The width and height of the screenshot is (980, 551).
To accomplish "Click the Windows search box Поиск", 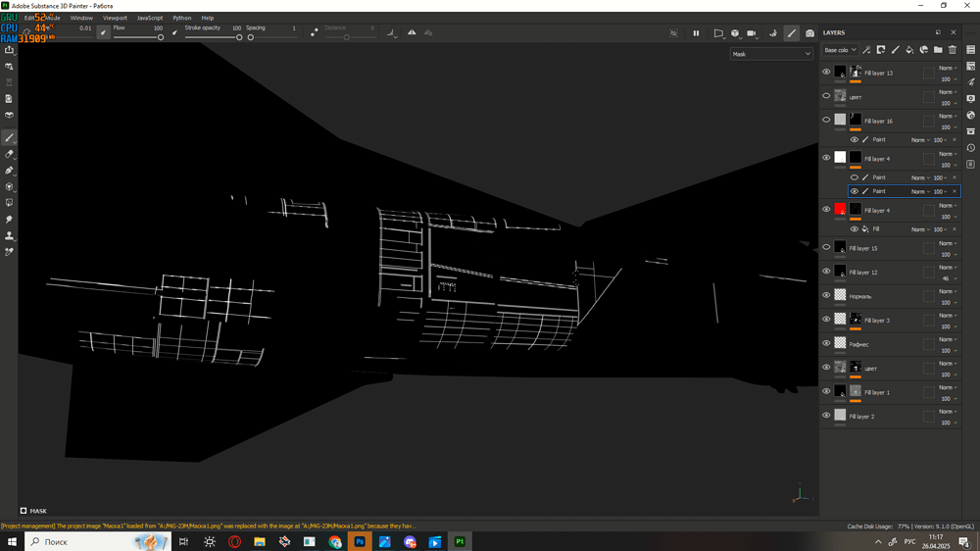I will pyautogui.click(x=97, y=541).
